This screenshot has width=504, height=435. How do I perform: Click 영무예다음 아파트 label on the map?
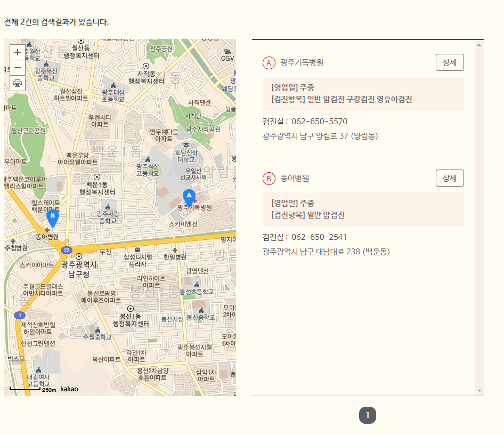tap(164, 135)
